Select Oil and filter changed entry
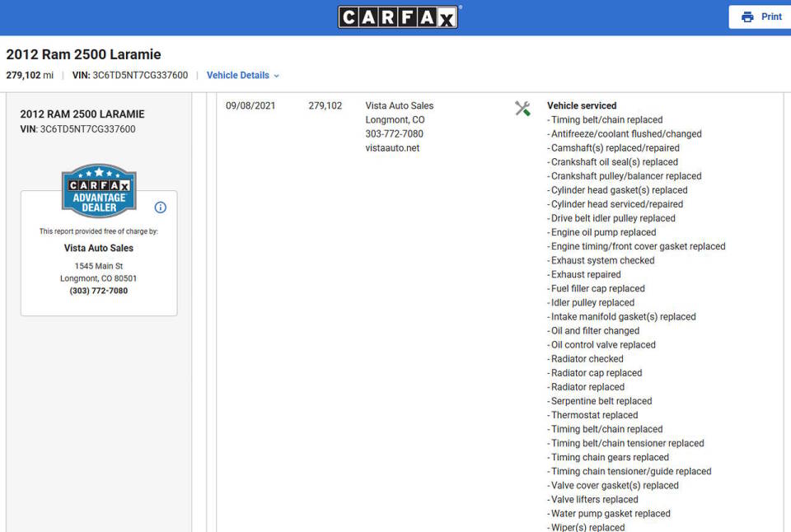The image size is (791, 532). click(593, 331)
